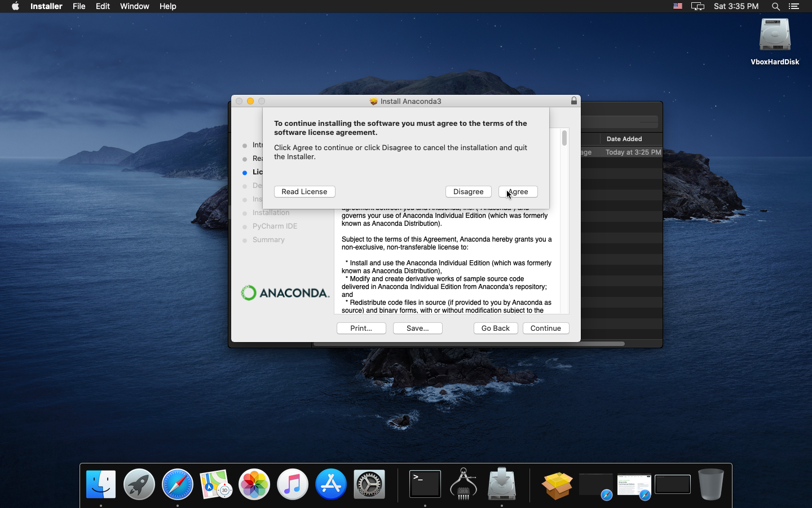Open System Preferences in the Dock

(369, 484)
